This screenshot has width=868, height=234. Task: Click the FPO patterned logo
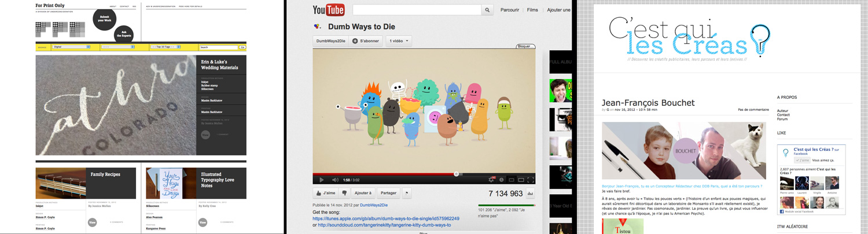click(60, 29)
